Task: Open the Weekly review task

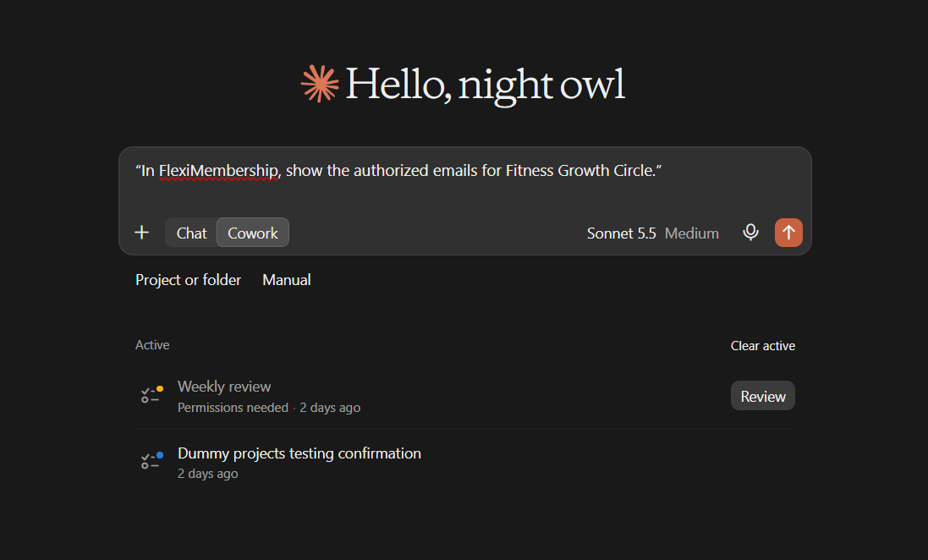Action: tap(224, 387)
